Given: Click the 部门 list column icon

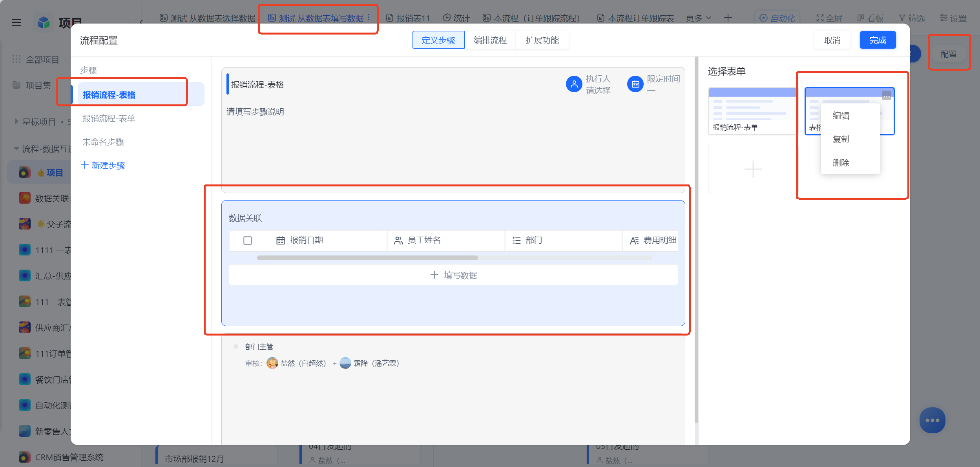Looking at the screenshot, I should (x=516, y=241).
